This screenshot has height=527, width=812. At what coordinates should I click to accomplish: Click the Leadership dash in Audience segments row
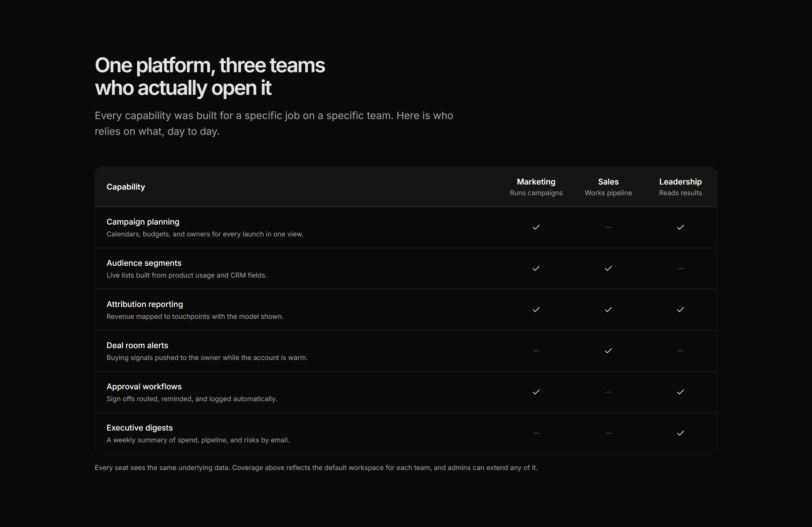(x=680, y=269)
